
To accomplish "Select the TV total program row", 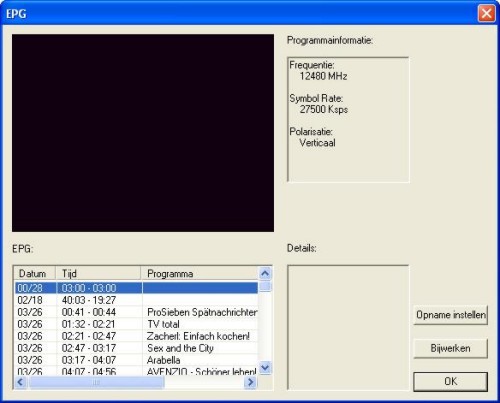I will (136, 324).
